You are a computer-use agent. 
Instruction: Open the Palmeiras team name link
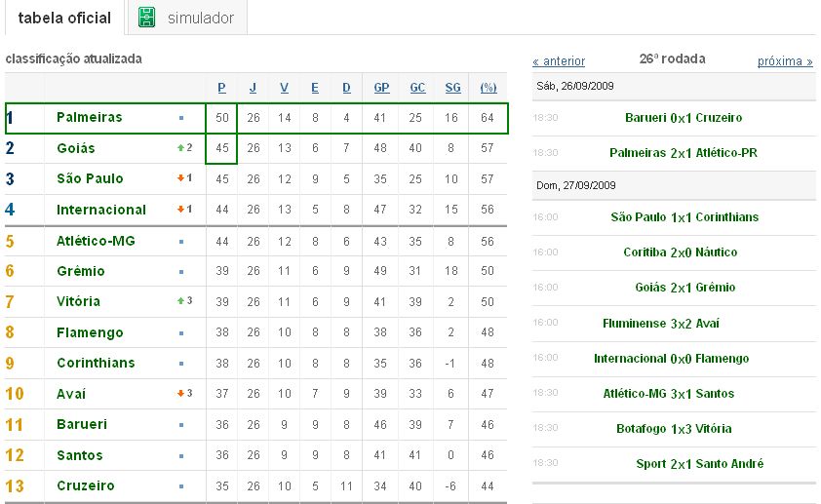click(x=90, y=117)
